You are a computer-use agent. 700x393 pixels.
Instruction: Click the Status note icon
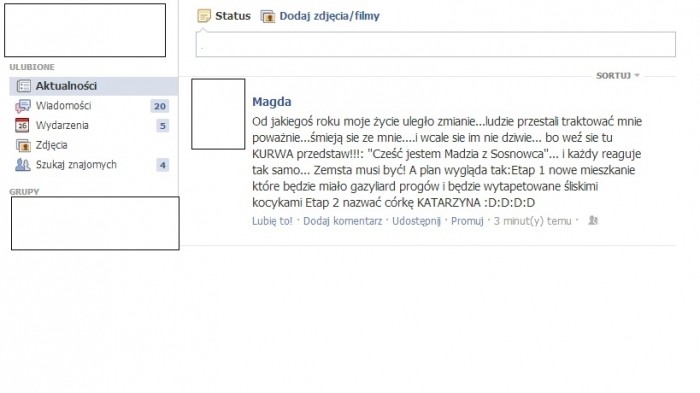(x=204, y=16)
